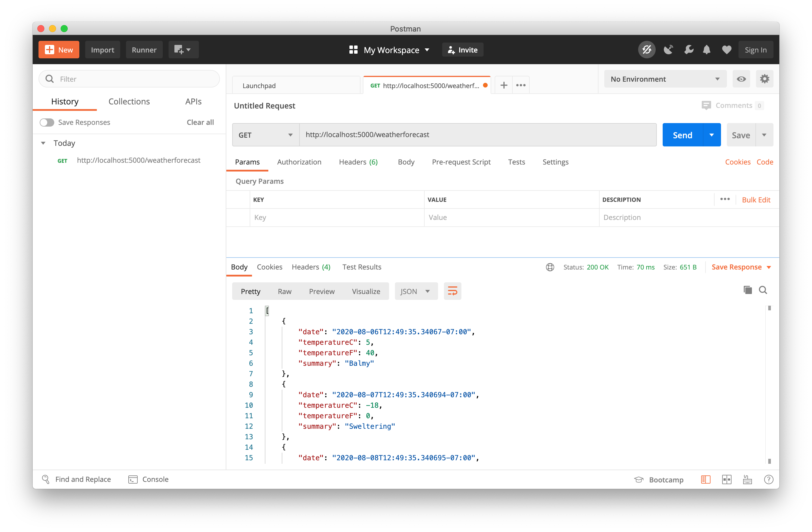This screenshot has width=812, height=532.
Task: Toggle the response line wrap icon
Action: tap(452, 291)
